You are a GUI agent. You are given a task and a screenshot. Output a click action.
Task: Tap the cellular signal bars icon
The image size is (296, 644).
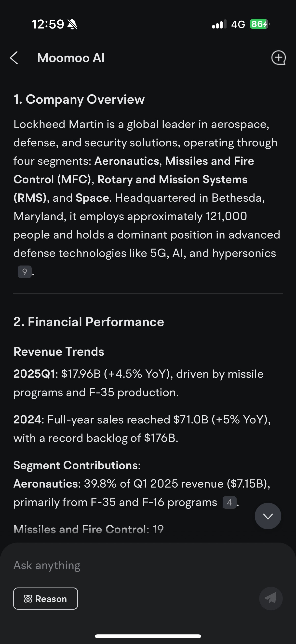[x=219, y=24]
